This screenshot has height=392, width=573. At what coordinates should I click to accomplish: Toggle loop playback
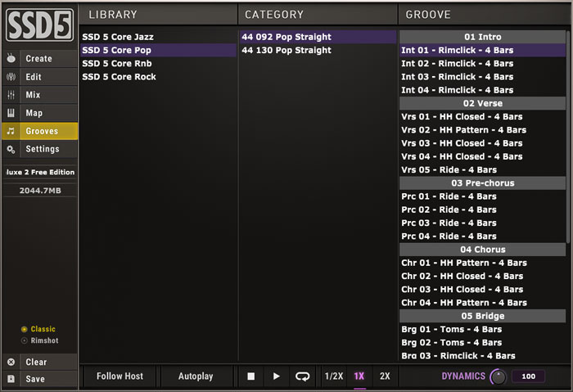(x=302, y=376)
